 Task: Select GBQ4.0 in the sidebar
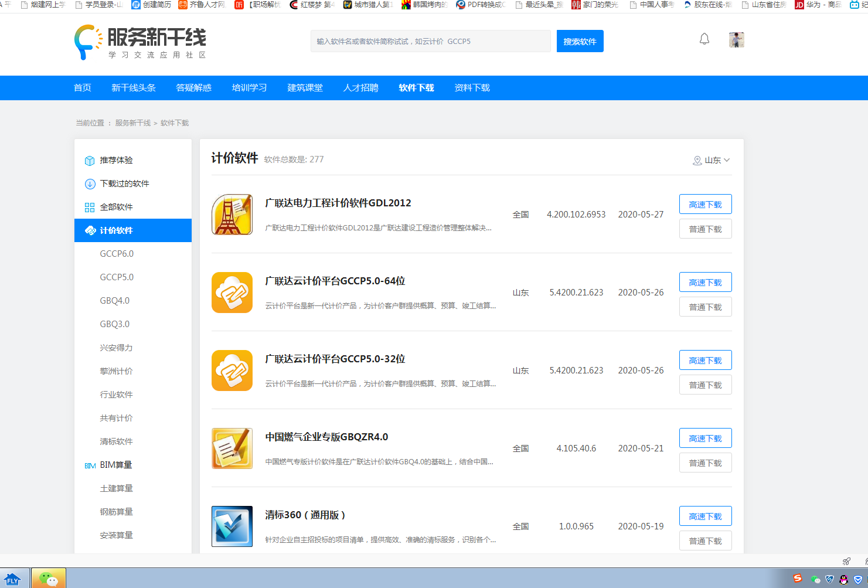[x=115, y=301]
